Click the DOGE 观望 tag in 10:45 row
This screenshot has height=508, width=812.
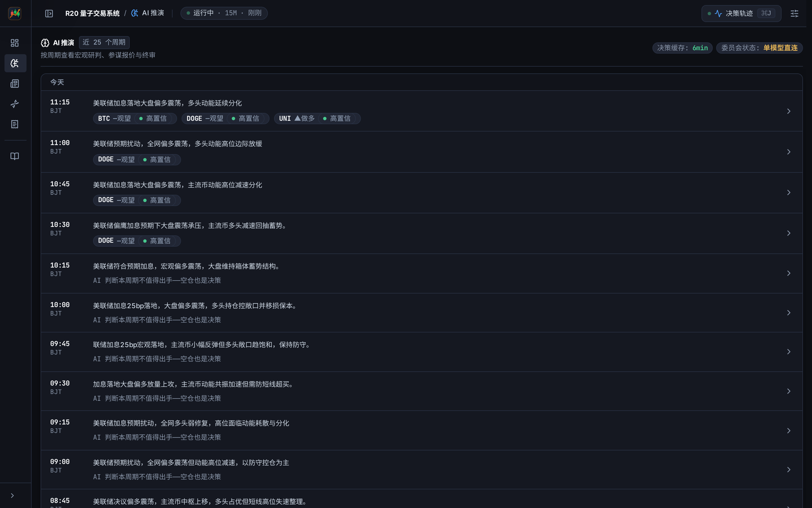tap(137, 200)
